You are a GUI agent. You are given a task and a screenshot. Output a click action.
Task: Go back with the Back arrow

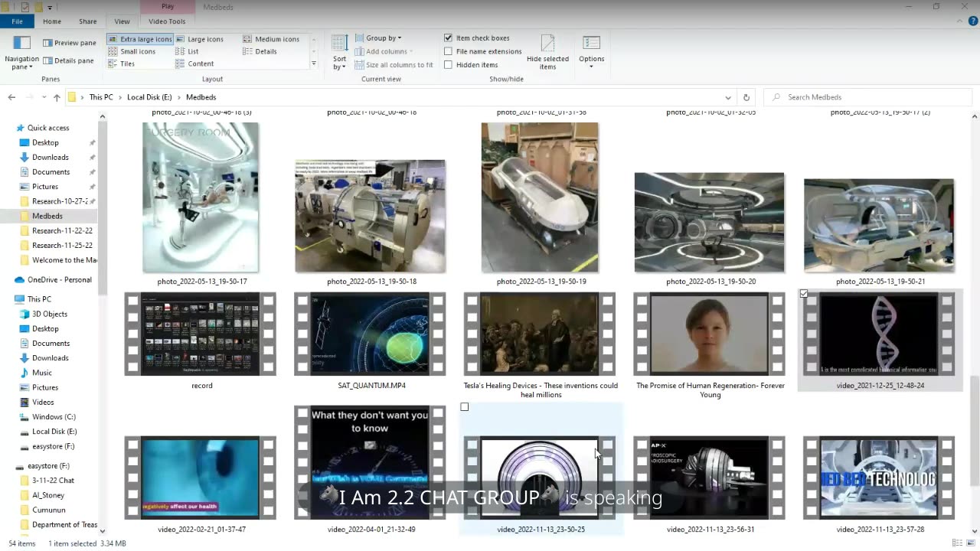pyautogui.click(x=11, y=97)
